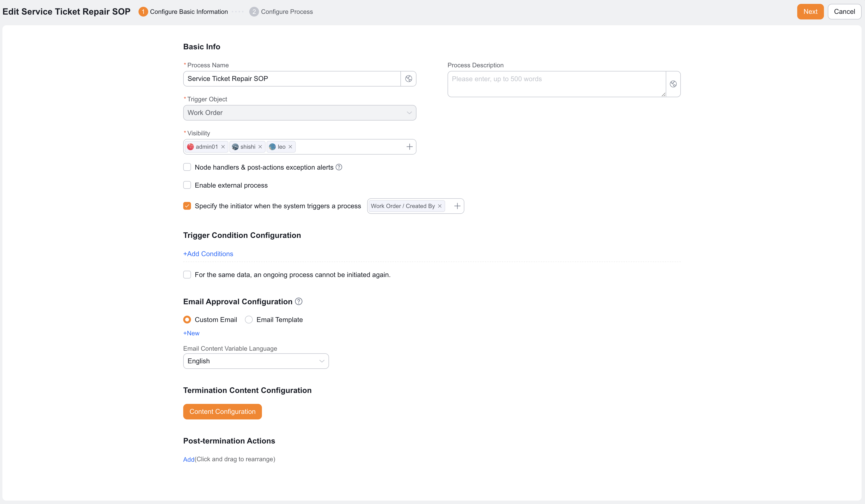
Task: Click into the Process Name field
Action: click(x=292, y=79)
